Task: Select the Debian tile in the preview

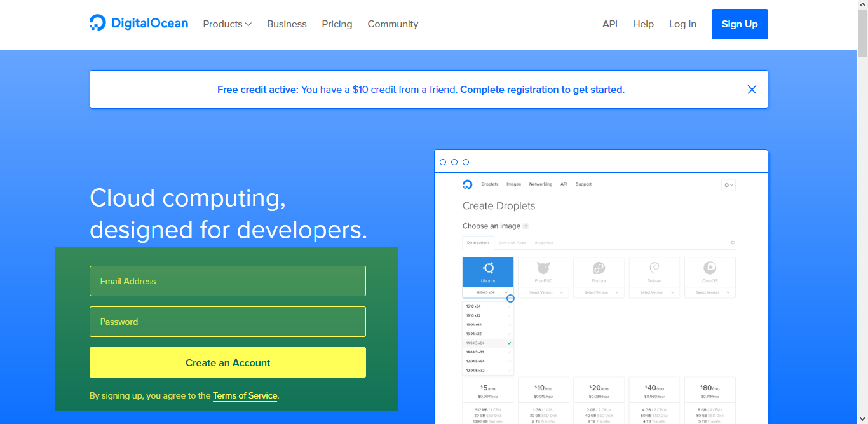Action: coord(654,272)
